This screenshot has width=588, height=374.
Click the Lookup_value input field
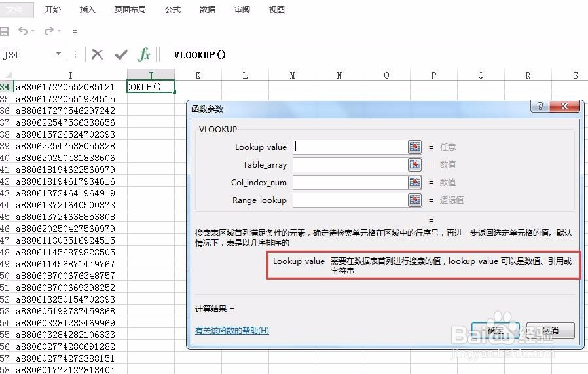(350, 147)
